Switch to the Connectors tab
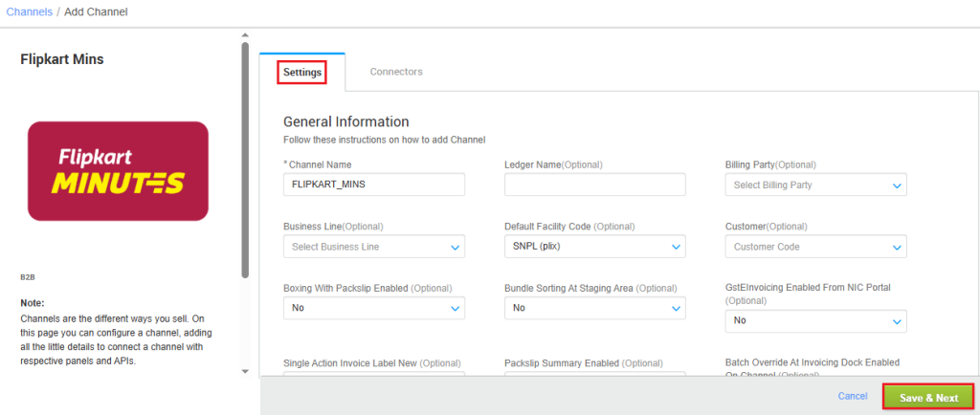Image resolution: width=980 pixels, height=415 pixels. [x=396, y=72]
